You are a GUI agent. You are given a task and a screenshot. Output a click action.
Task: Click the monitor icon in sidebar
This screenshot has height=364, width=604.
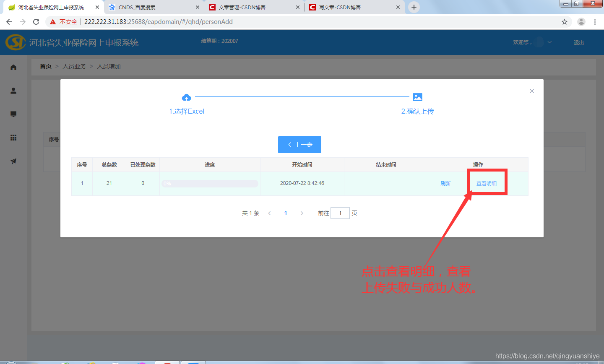coord(13,114)
